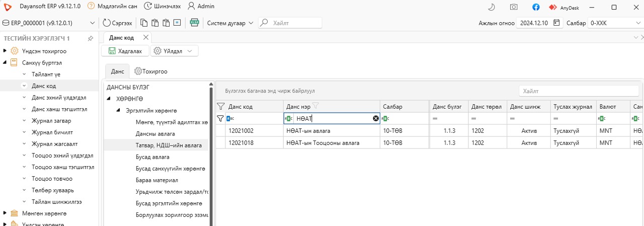
Task: Open Тооцоо товчоо in sidebar
Action: click(x=52, y=178)
